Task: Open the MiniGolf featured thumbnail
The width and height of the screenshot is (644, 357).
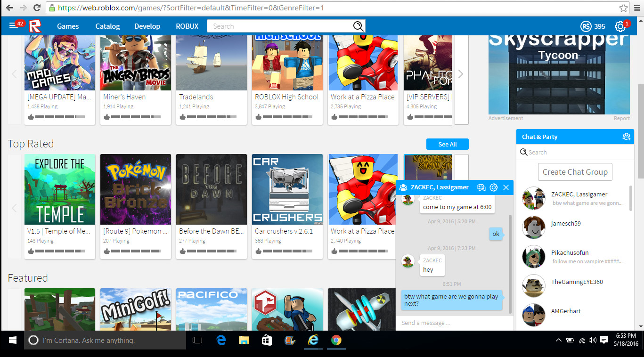Action: (x=136, y=309)
